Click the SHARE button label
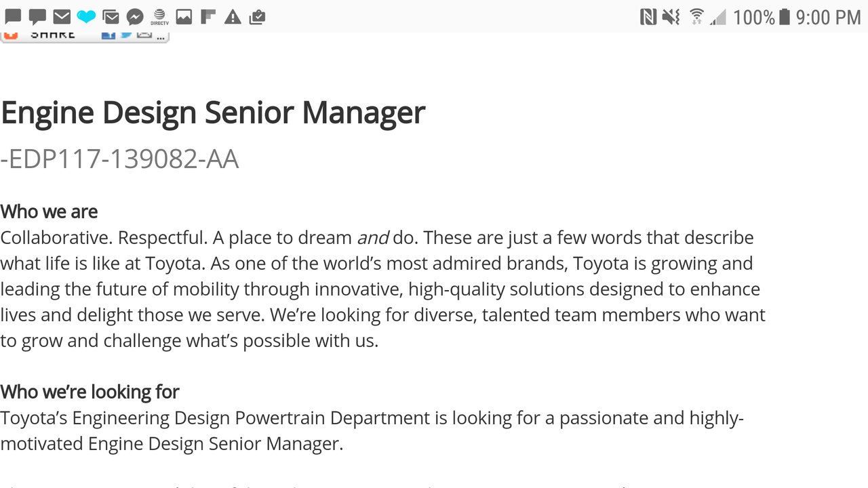868x488 pixels. [53, 35]
